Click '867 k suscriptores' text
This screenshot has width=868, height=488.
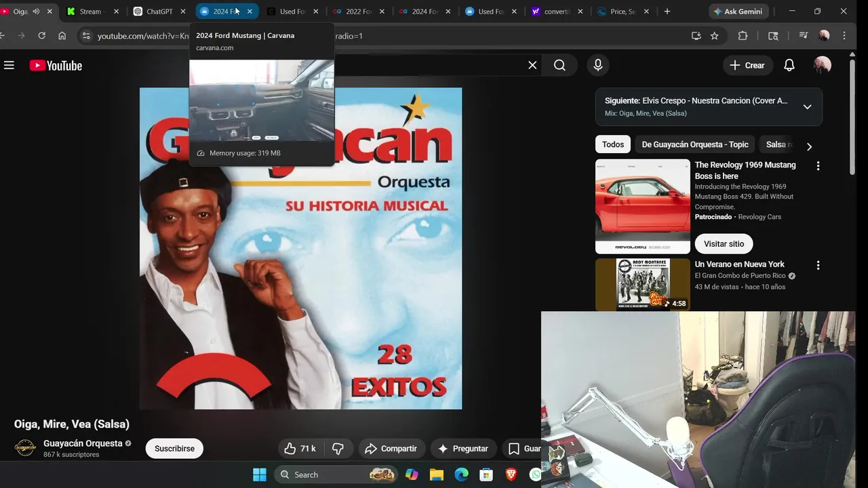[x=71, y=455]
